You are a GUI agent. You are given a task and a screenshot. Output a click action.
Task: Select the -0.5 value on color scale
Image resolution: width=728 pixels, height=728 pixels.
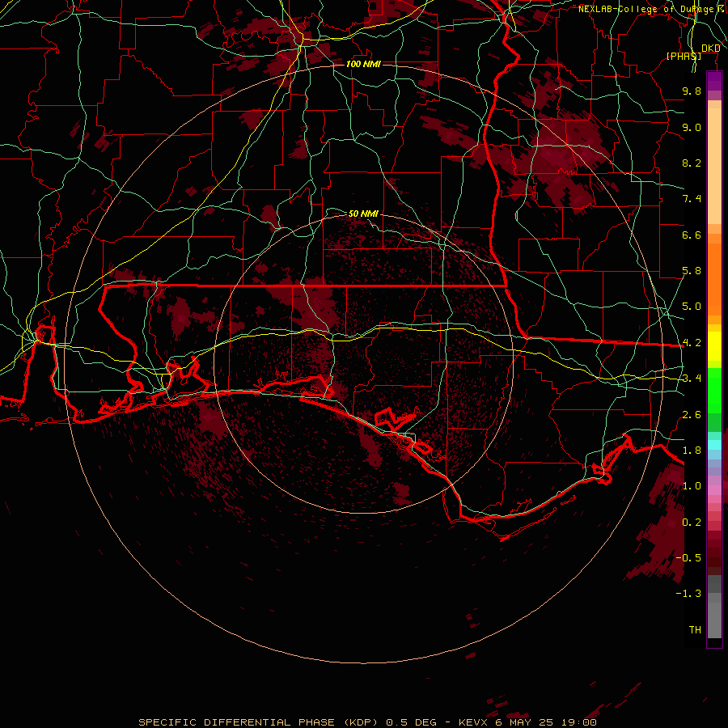[688, 558]
